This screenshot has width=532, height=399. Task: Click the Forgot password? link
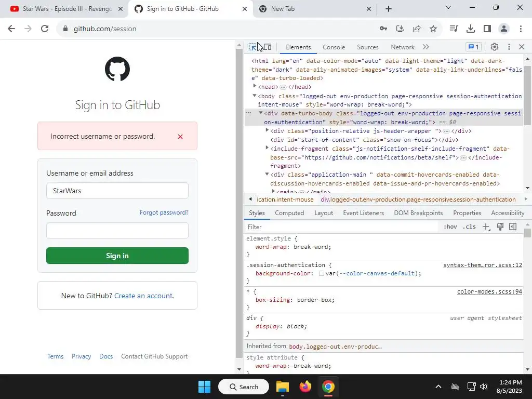tap(164, 212)
